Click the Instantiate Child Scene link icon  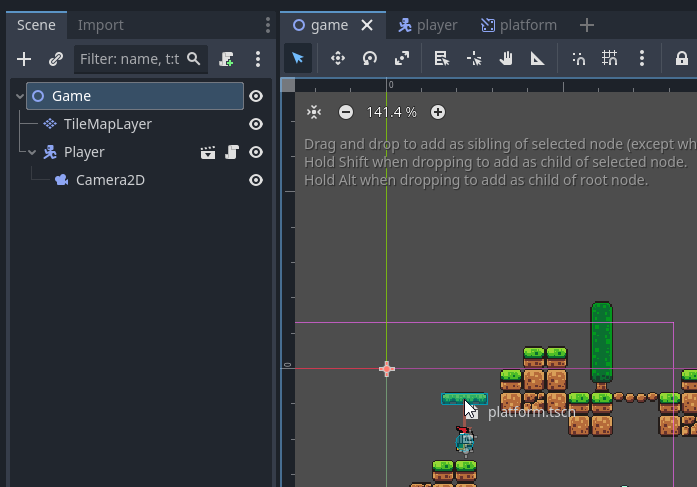pos(56,59)
